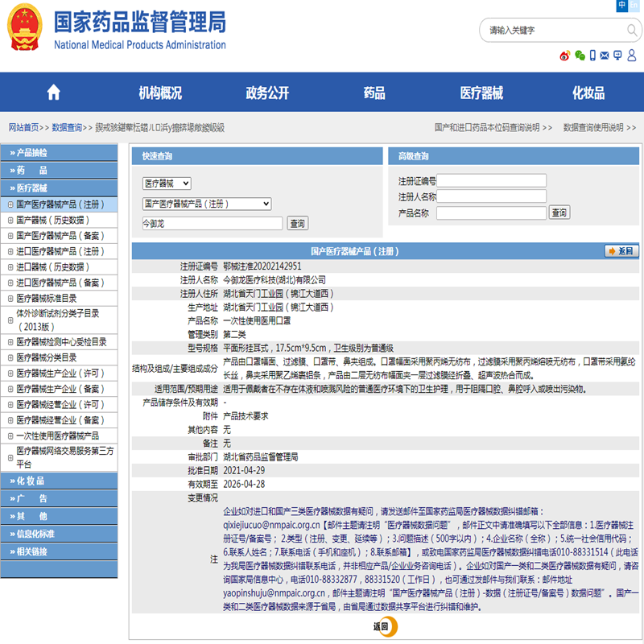Open 药品 navigation menu
The image size is (644, 644).
coord(374,93)
